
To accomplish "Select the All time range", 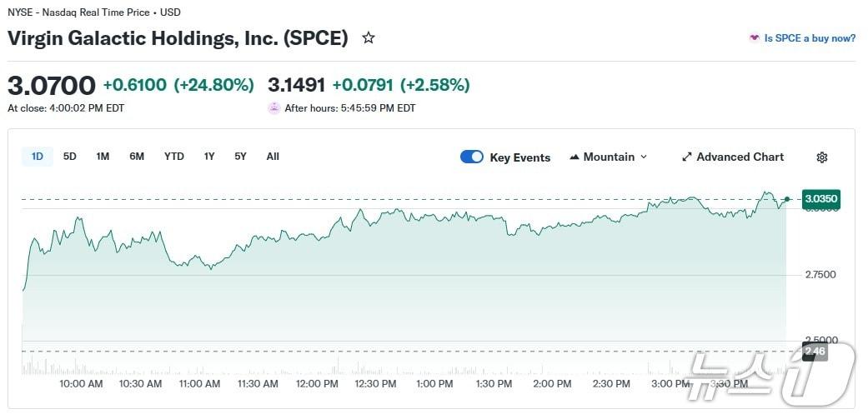I will pos(273,157).
